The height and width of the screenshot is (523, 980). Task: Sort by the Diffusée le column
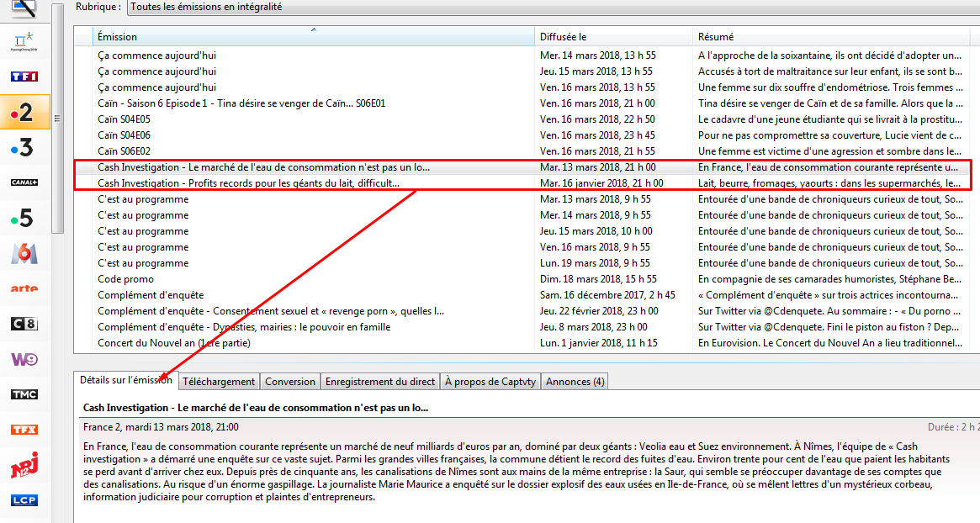pos(612,37)
